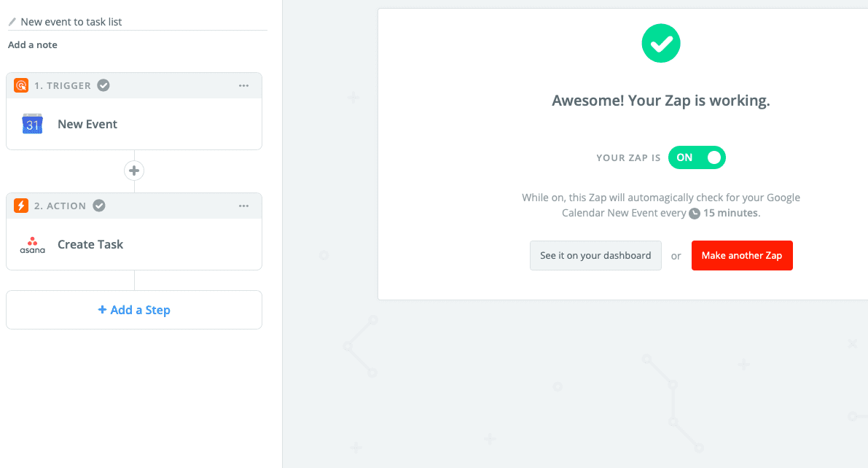This screenshot has height=468, width=868.
Task: Click the clock icon near 15 minutes
Action: (694, 214)
